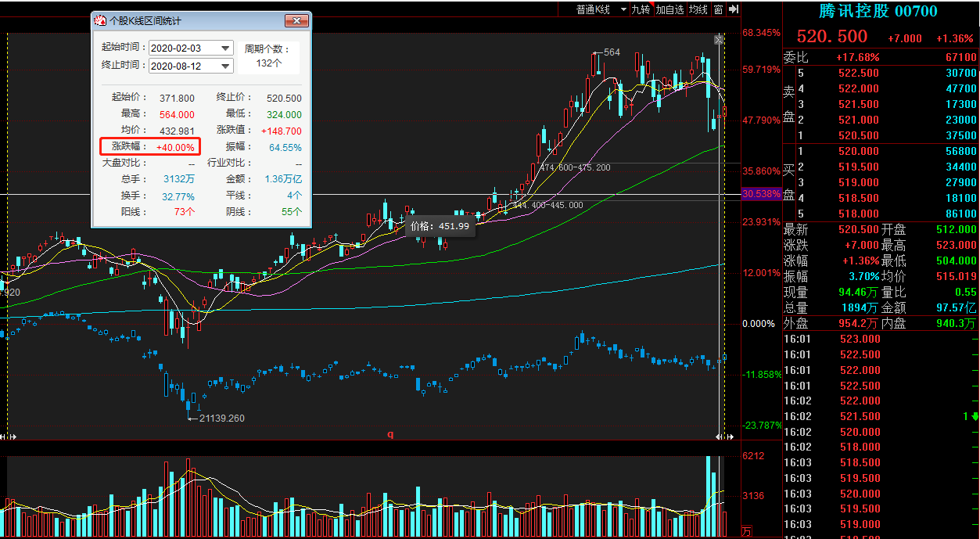Image resolution: width=980 pixels, height=539 pixels.
Task: Click the 16:02 tick at 518.000
Action: (859, 447)
